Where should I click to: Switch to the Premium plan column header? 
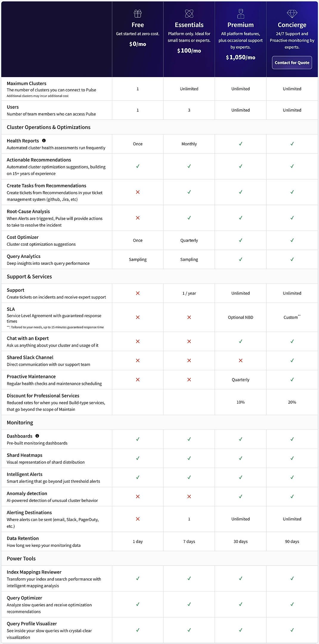(x=240, y=25)
